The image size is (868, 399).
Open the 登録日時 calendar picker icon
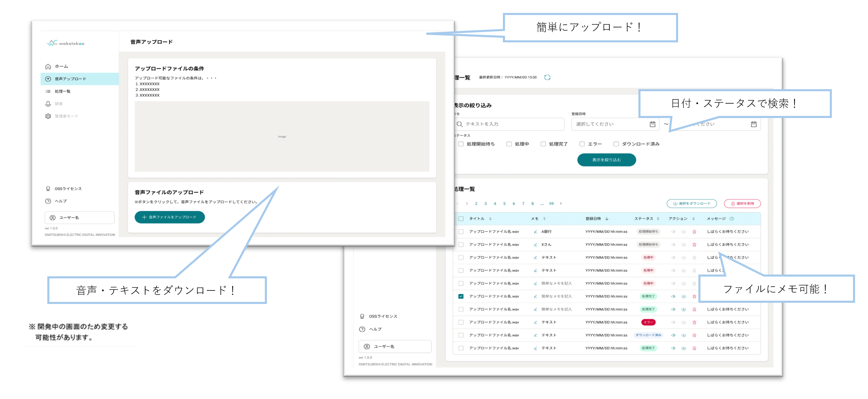tap(653, 124)
